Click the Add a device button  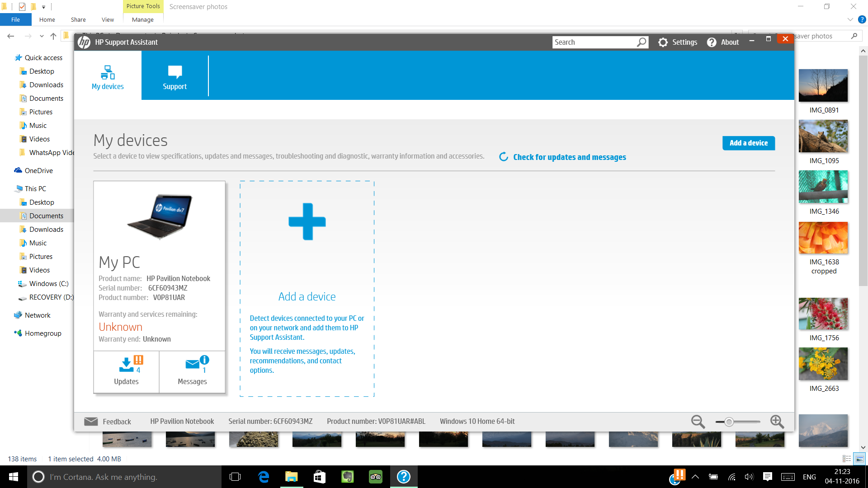point(749,143)
